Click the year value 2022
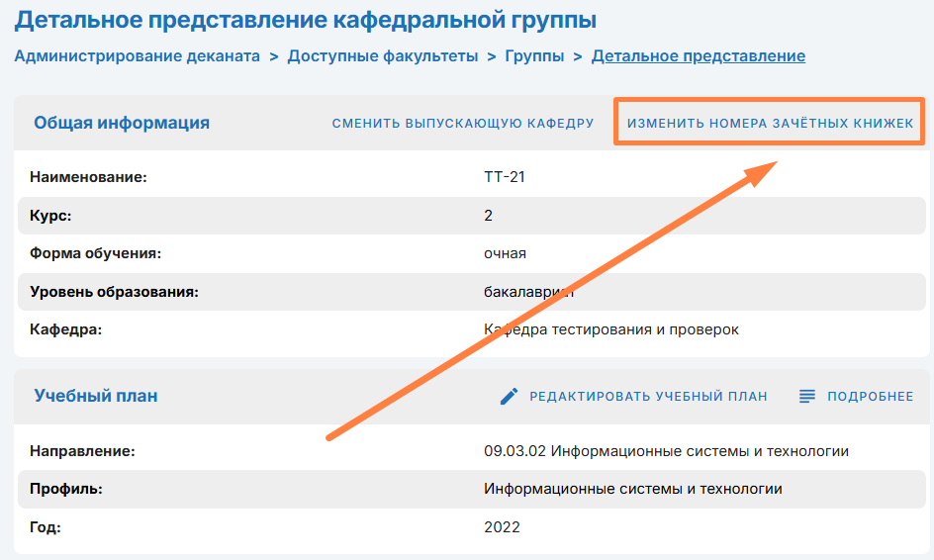Screen dimensions: 934x560 pos(502,527)
